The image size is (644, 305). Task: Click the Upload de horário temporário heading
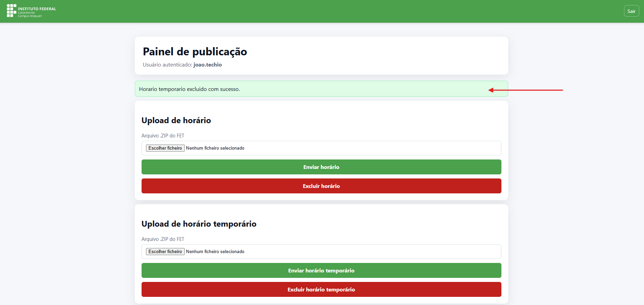(199, 224)
